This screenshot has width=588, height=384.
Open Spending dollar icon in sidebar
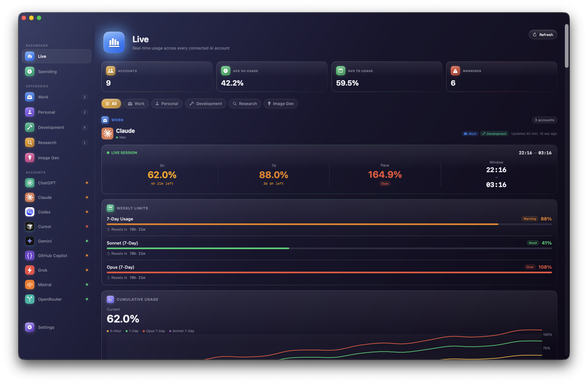click(x=30, y=71)
